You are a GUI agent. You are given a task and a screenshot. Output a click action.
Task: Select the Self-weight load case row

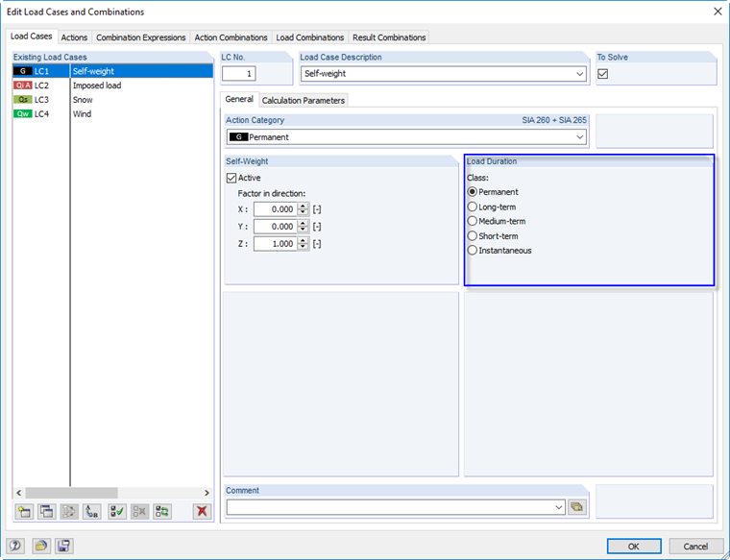pyautogui.click(x=113, y=71)
